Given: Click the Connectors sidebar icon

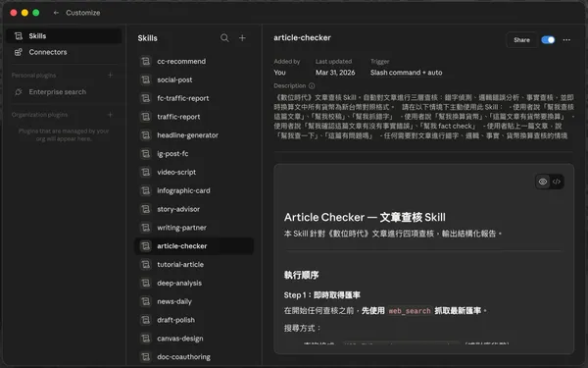Looking at the screenshot, I should 18,52.
